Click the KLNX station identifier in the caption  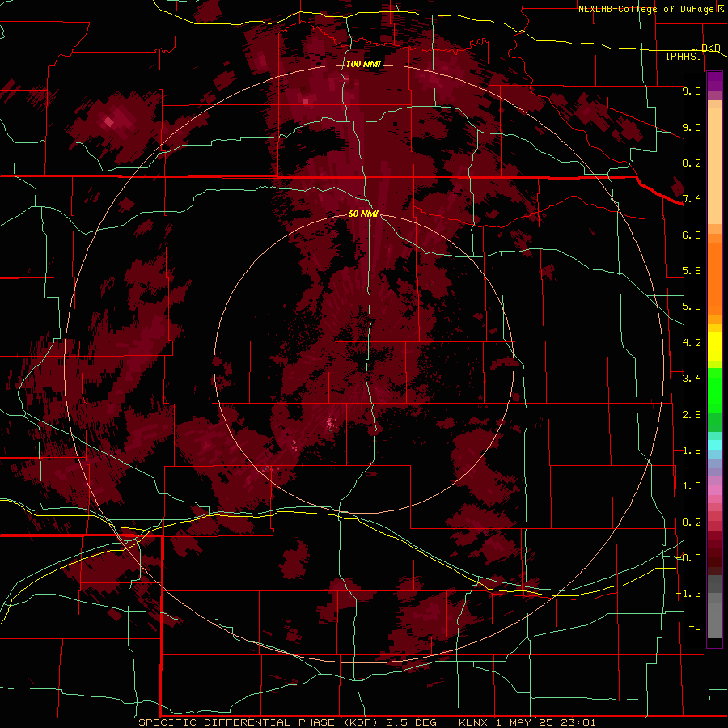(473, 722)
